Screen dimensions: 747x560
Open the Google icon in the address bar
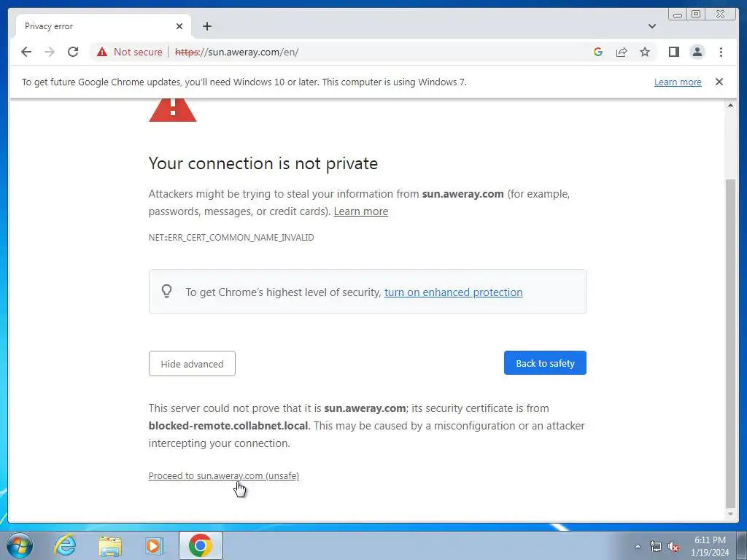pos(598,52)
